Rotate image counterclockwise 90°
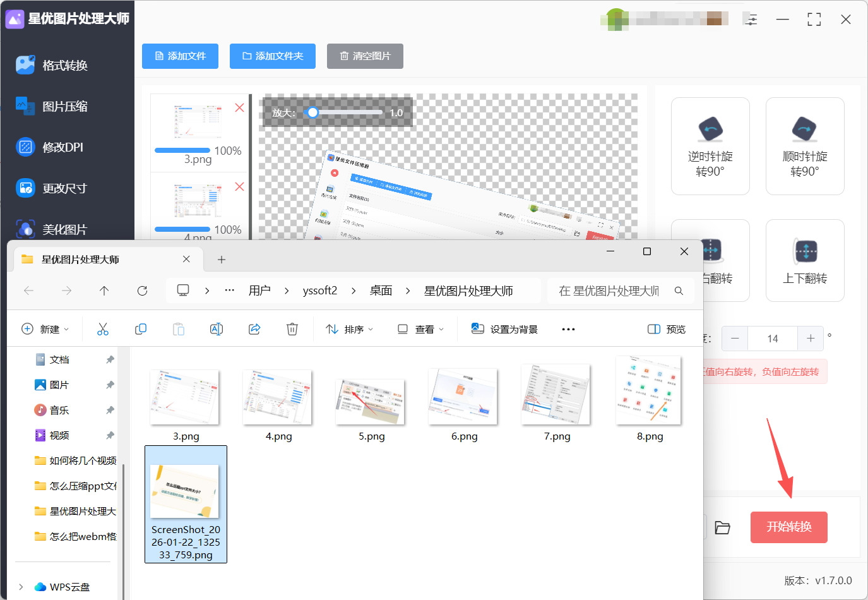868x600 pixels. (x=710, y=146)
